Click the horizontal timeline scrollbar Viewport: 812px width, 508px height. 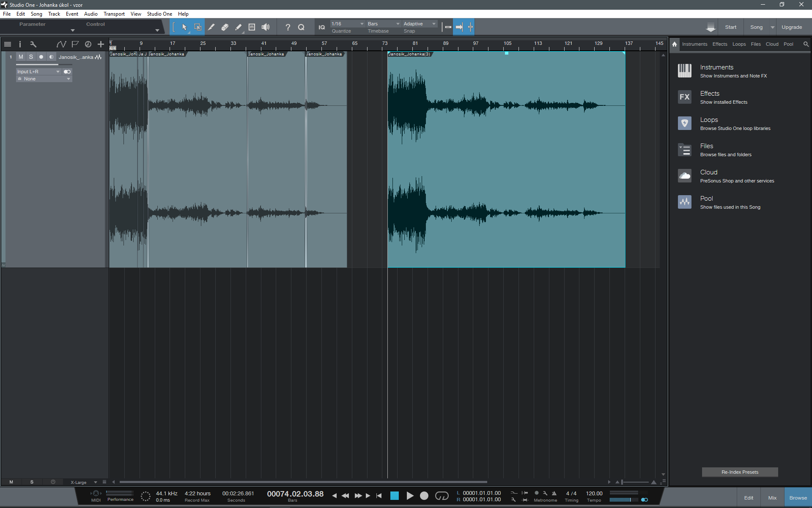click(303, 482)
